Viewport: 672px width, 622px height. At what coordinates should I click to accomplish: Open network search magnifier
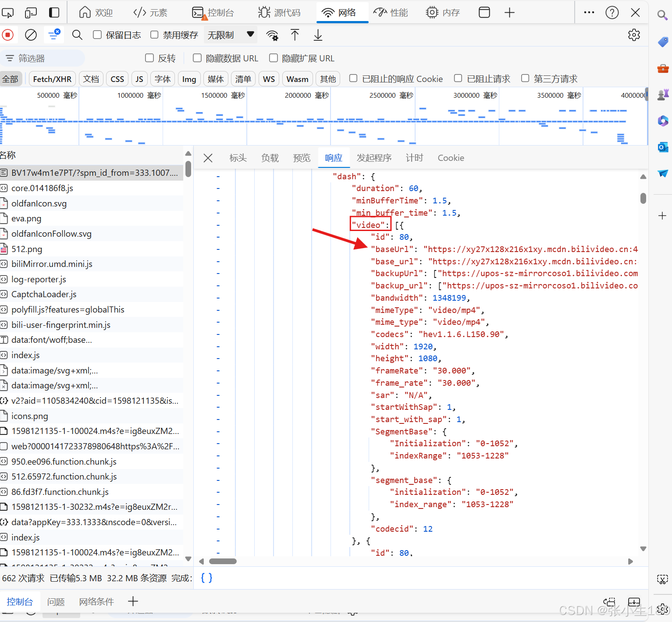pos(77,35)
